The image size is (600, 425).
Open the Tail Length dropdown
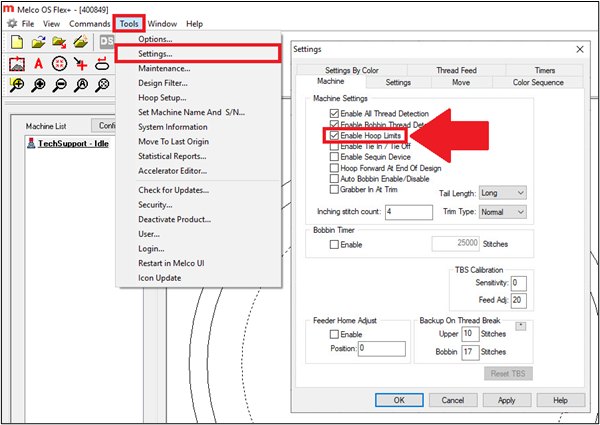[x=503, y=192]
